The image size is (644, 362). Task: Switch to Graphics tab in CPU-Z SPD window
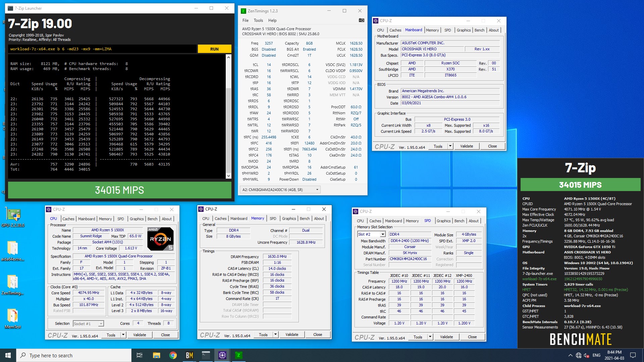point(443,221)
